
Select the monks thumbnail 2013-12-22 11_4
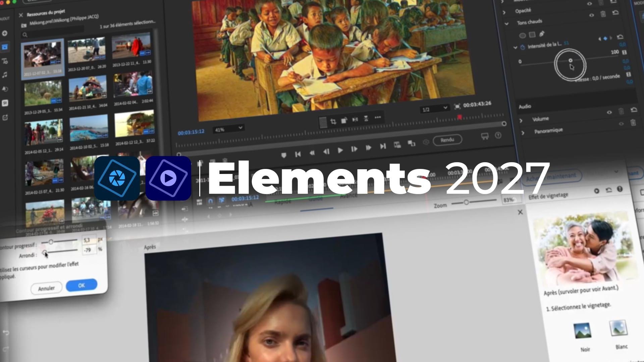[x=131, y=46]
